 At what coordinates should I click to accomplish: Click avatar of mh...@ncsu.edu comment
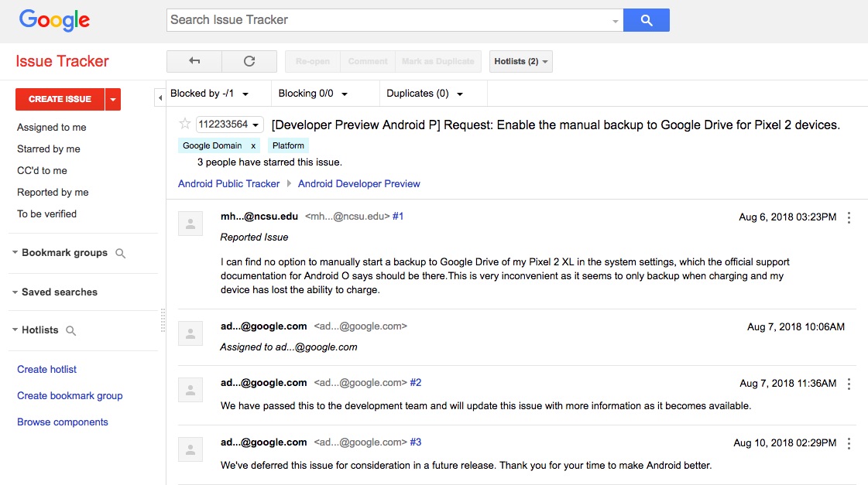coord(190,224)
